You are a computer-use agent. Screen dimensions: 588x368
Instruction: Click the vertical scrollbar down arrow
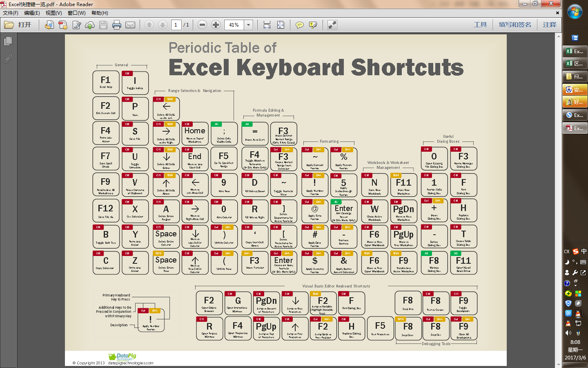tap(559, 364)
